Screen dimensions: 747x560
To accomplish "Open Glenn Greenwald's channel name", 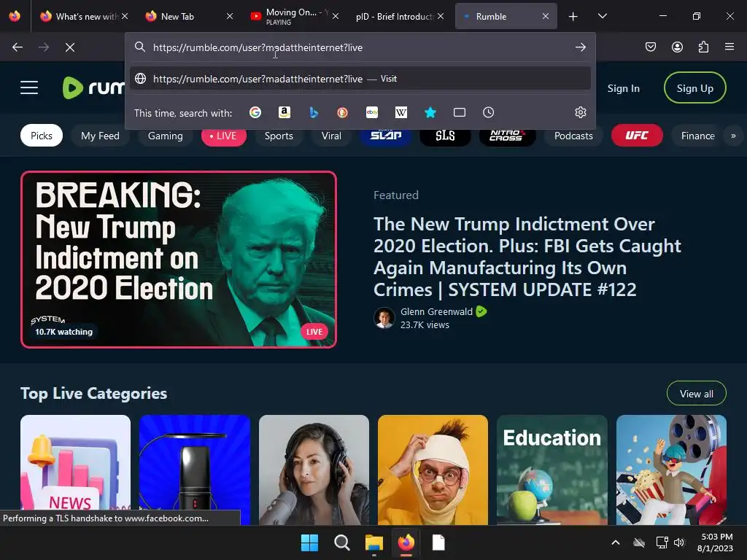I will tap(436, 311).
